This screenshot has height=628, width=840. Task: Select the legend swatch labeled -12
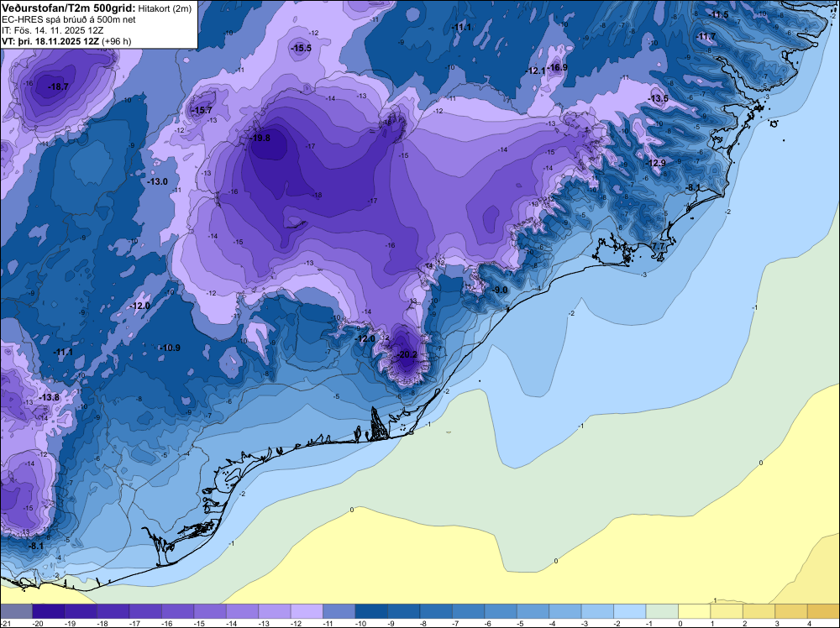click(307, 611)
